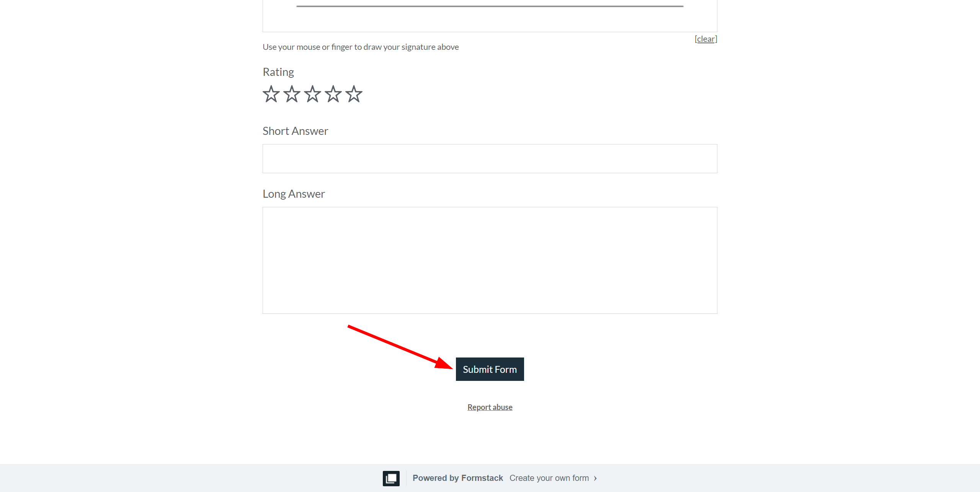Click the Short Answer input field
The width and height of the screenshot is (980, 492).
490,158
